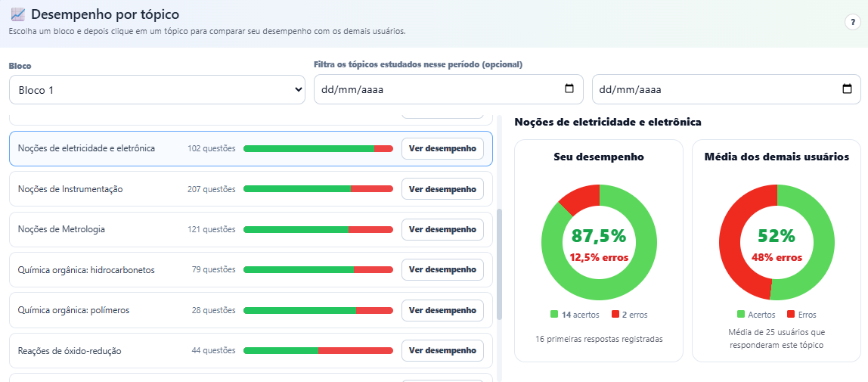Select the Química orgânica: hidrocarbonetos topic row
This screenshot has height=382, width=868.
251,269
